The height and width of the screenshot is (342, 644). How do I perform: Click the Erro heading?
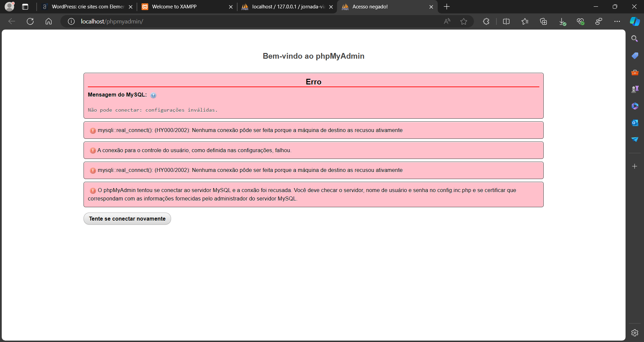pos(314,82)
